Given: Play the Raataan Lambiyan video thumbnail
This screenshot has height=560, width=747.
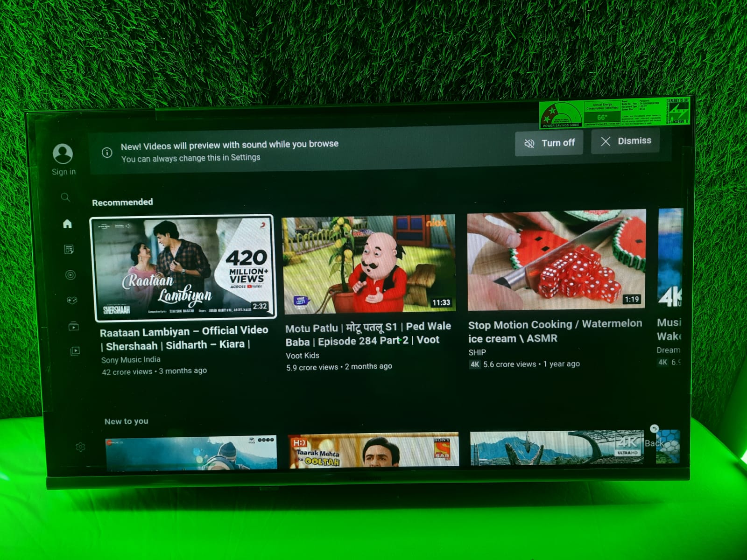Looking at the screenshot, I should click(x=183, y=268).
